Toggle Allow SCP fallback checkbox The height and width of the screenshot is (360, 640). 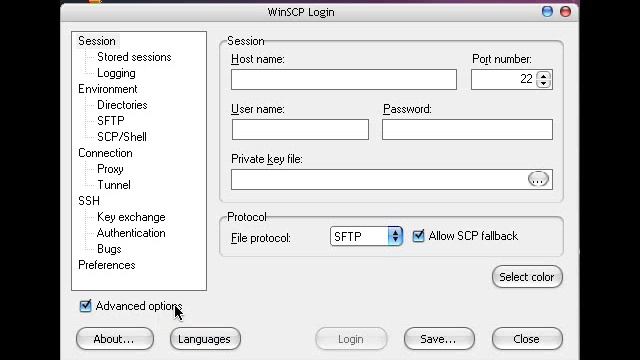418,236
